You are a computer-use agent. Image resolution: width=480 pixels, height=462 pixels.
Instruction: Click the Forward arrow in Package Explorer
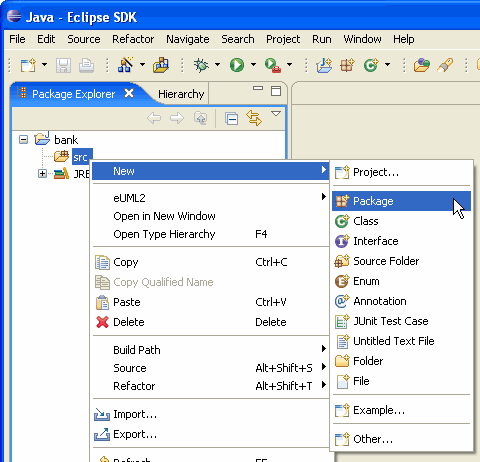[x=177, y=118]
